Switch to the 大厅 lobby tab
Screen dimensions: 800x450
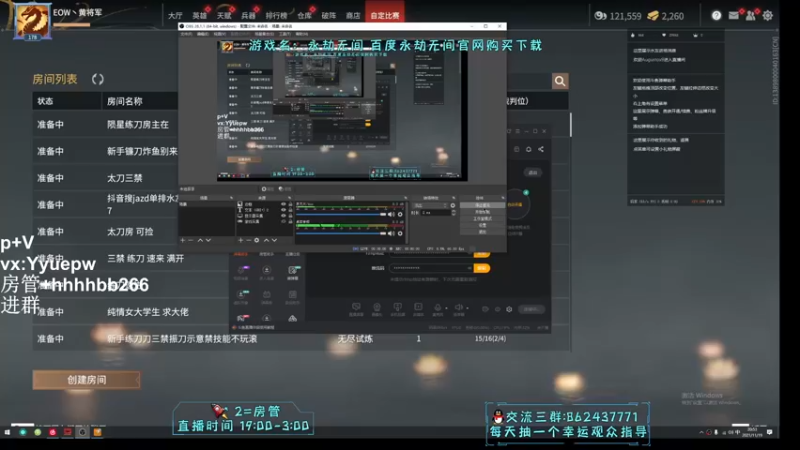point(175,16)
